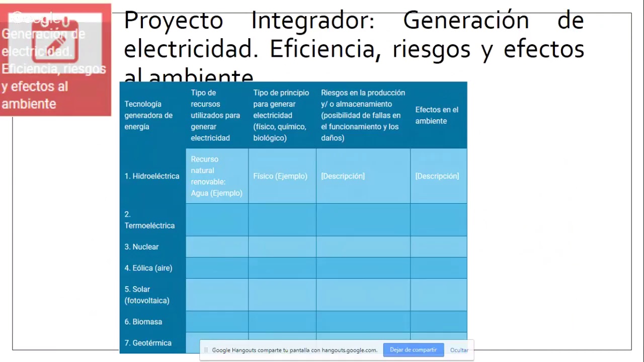The image size is (644, 362).
Task: Click 'Tipo de principio para generar' header
Action: [x=281, y=115]
